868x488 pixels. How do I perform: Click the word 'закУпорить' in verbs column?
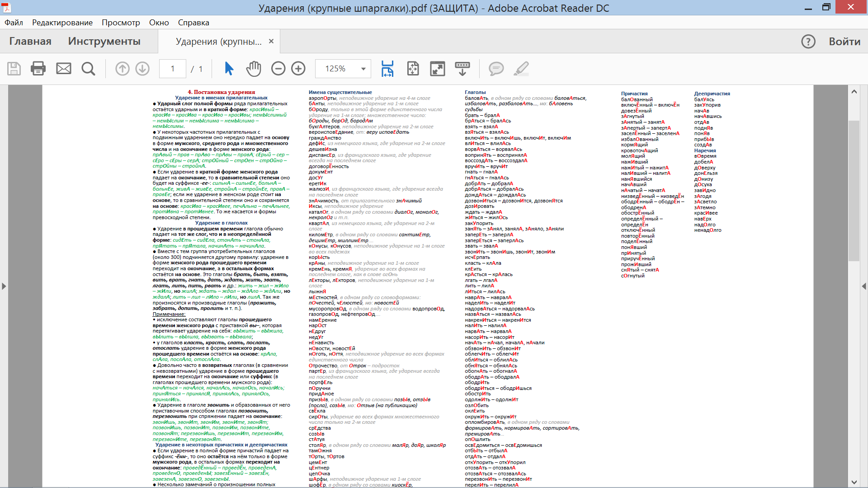479,223
